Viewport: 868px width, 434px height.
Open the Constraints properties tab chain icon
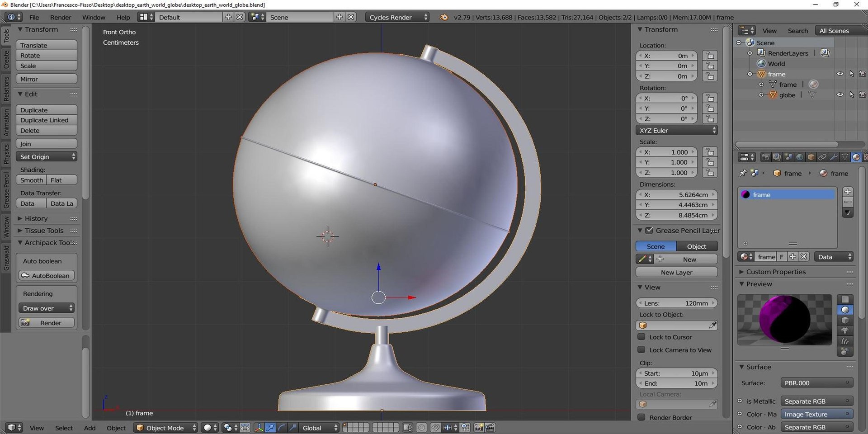click(x=822, y=157)
